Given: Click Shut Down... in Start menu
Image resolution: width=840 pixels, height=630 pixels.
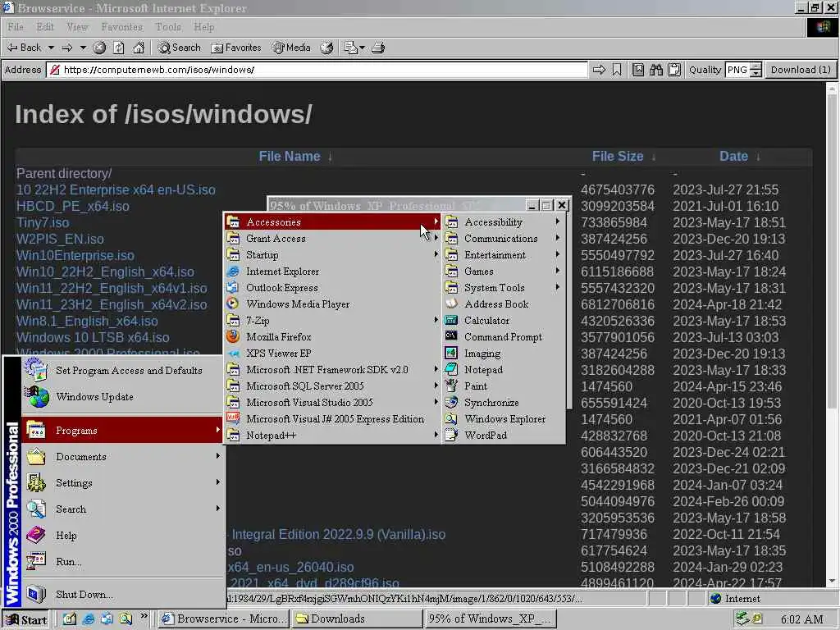Looking at the screenshot, I should [x=123, y=595].
